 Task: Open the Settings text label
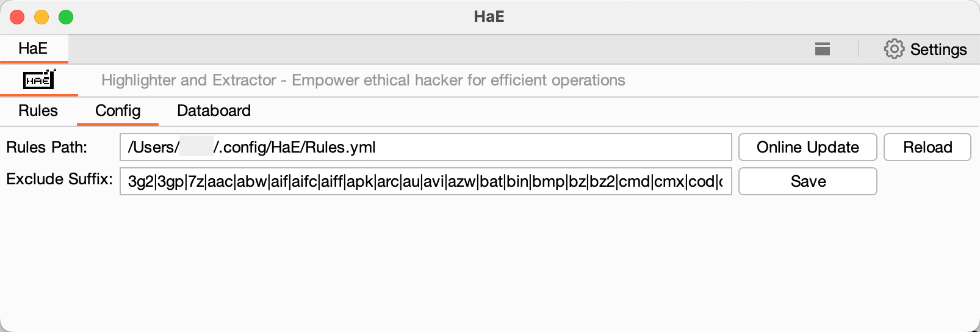[x=938, y=49]
